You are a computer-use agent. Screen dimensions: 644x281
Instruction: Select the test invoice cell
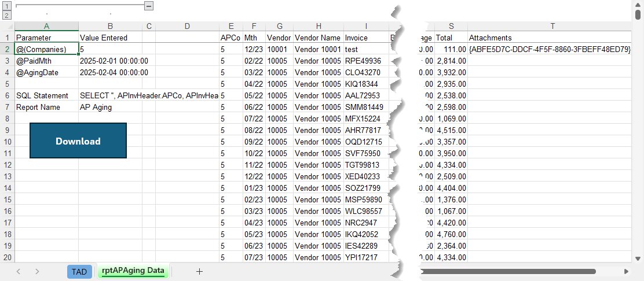pos(366,49)
